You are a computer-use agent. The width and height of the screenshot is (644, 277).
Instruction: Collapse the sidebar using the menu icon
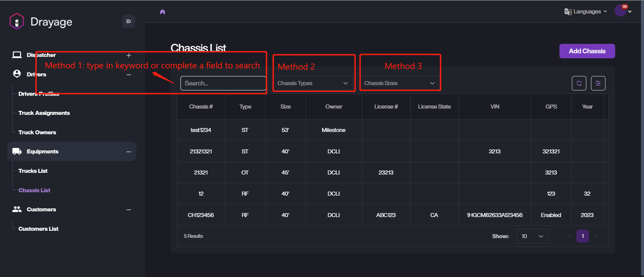tap(128, 21)
